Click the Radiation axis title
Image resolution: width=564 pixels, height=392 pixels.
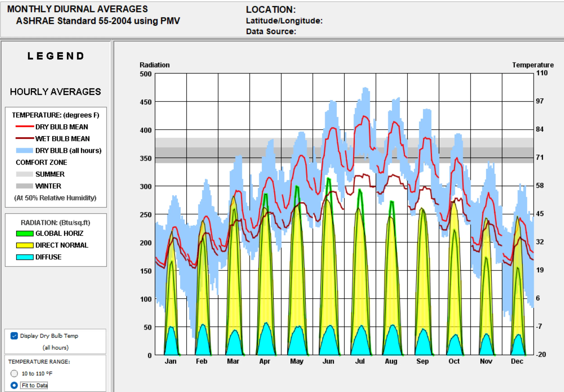[155, 65]
